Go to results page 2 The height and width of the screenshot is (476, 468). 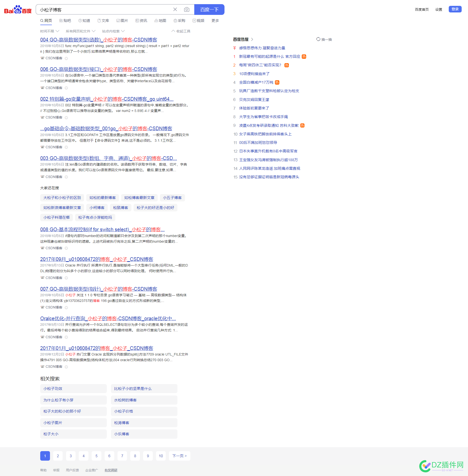(x=58, y=456)
